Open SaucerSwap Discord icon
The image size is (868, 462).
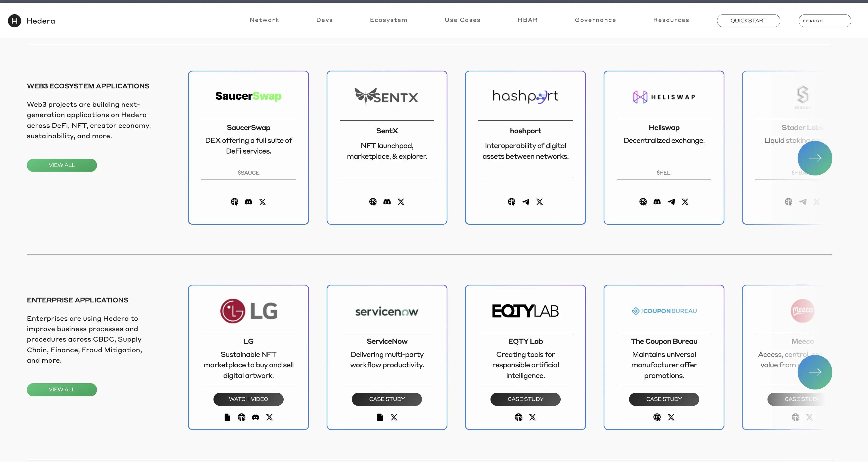click(x=248, y=202)
